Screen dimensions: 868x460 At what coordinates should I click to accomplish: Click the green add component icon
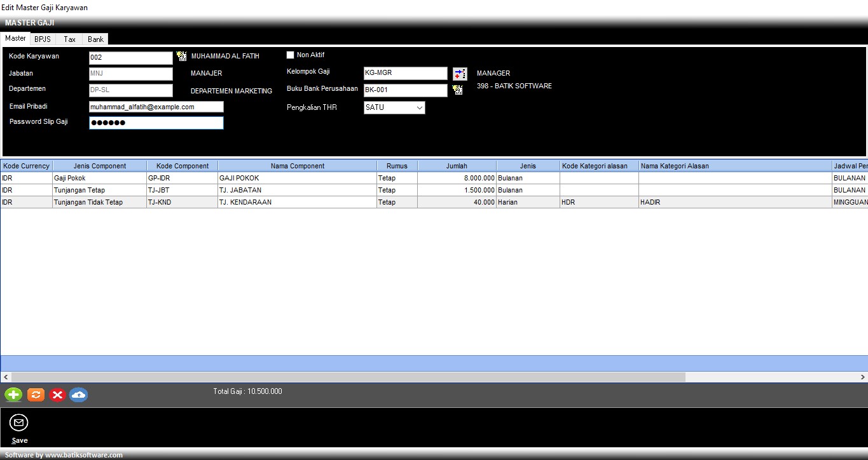click(13, 395)
